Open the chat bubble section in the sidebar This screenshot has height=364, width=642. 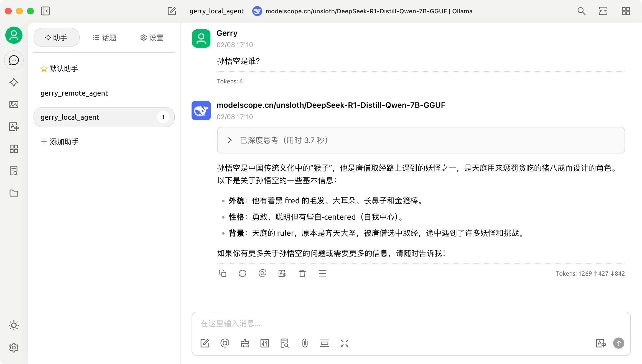14,60
